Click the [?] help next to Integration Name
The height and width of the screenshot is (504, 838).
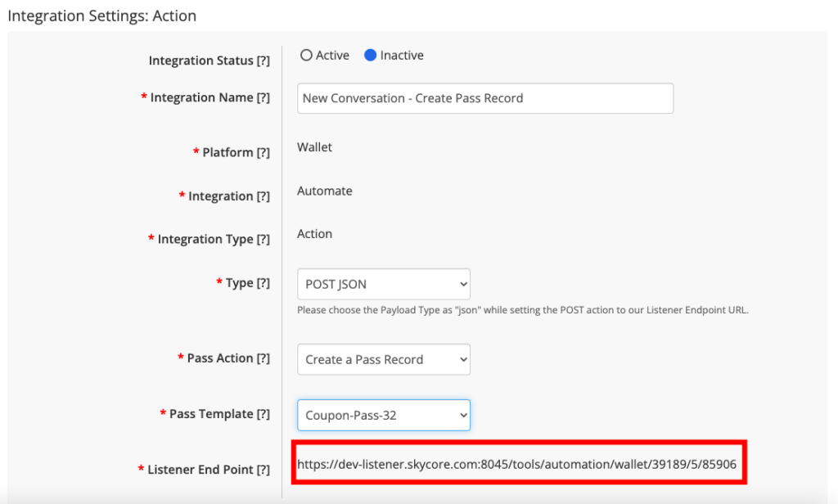coord(263,97)
